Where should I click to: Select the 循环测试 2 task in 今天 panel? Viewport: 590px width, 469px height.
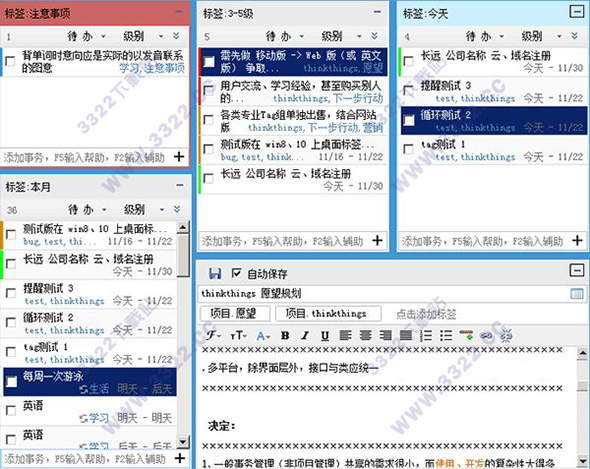click(x=494, y=120)
